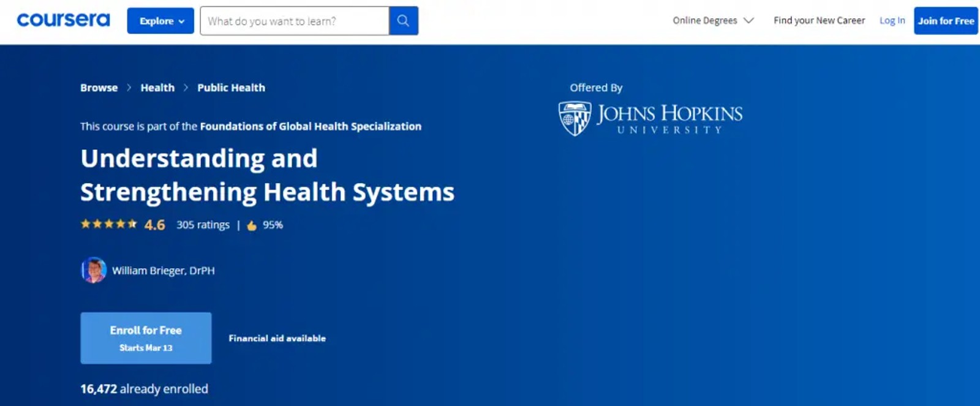
Task: Open Find your New Career link
Action: click(x=819, y=21)
